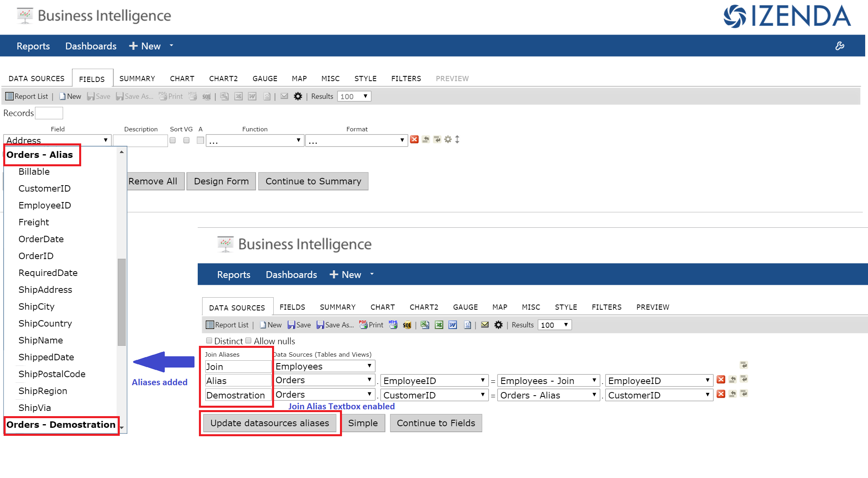Image resolution: width=868 pixels, height=478 pixels.
Task: Open the Format dropdown
Action: pyautogui.click(x=356, y=141)
